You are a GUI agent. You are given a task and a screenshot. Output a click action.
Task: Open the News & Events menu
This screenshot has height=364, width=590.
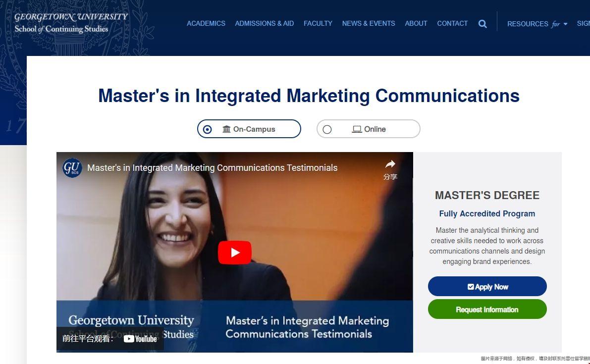(x=369, y=23)
